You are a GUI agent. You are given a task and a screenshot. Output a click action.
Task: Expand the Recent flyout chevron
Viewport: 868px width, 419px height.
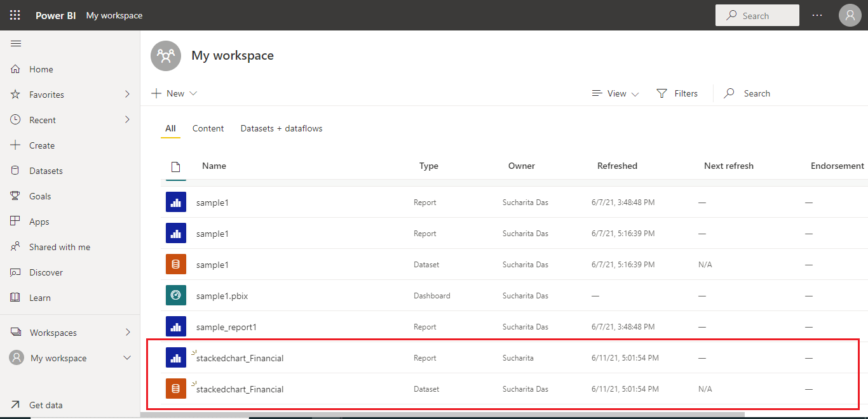127,120
